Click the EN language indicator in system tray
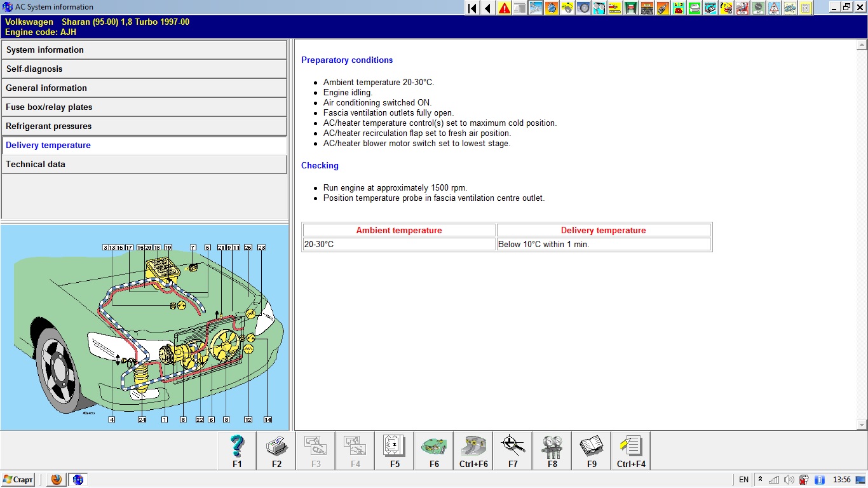This screenshot has width=868, height=488. [x=743, y=480]
